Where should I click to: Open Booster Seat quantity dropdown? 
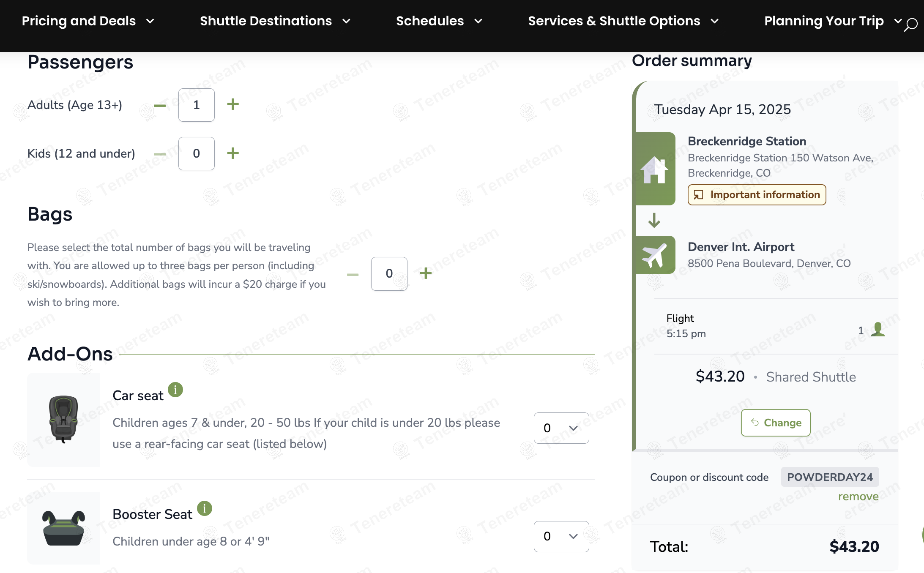(561, 536)
